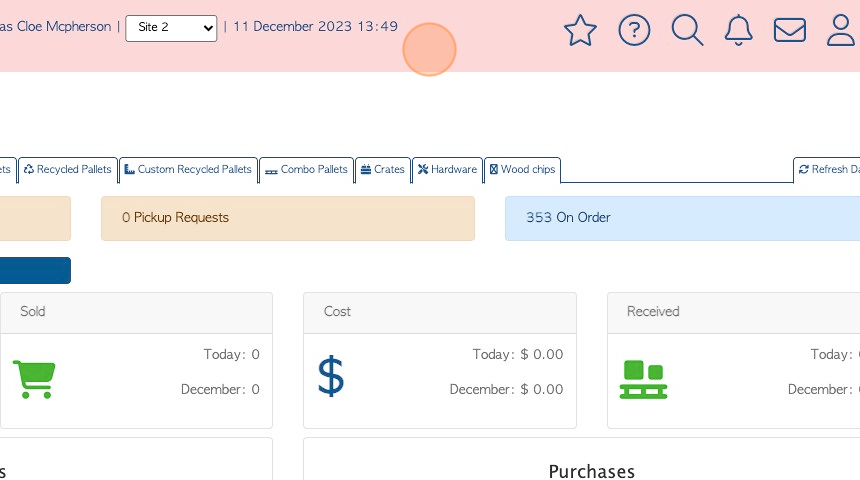Open the help question mark icon
Image resolution: width=860 pixels, height=480 pixels.
[x=634, y=30]
